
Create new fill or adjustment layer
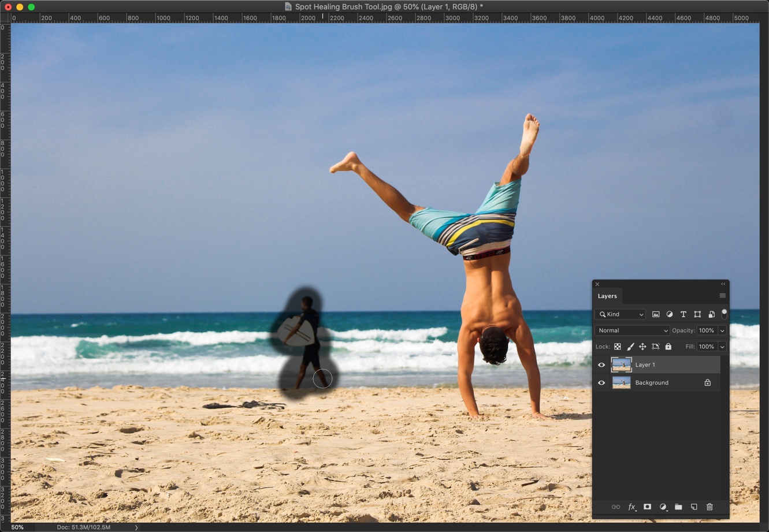(663, 507)
